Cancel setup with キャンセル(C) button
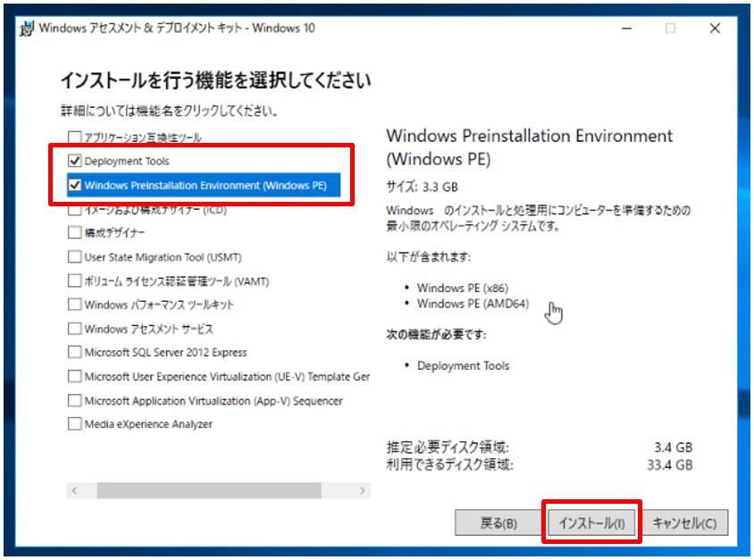This screenshot has height=560, width=754. pos(684,522)
